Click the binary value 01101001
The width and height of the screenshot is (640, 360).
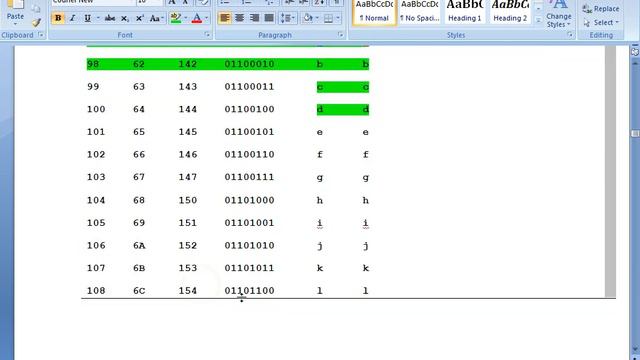click(x=249, y=223)
